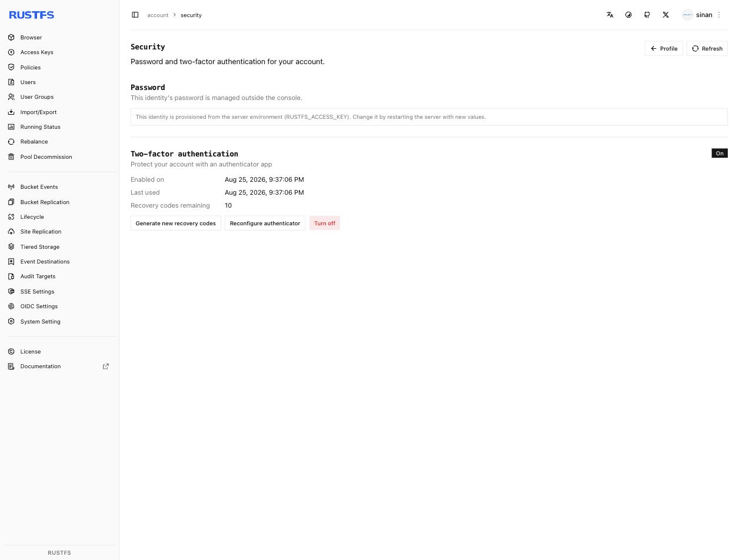Click the Lifecycle sidebar icon

click(x=11, y=216)
